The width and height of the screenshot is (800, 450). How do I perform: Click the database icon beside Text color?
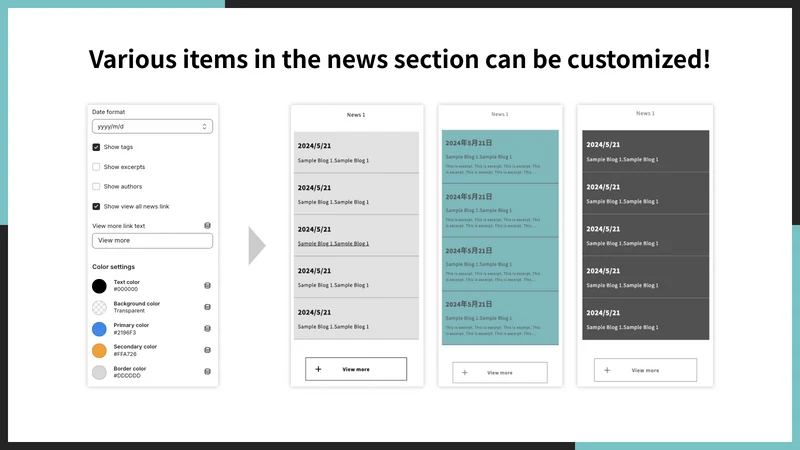click(x=207, y=286)
